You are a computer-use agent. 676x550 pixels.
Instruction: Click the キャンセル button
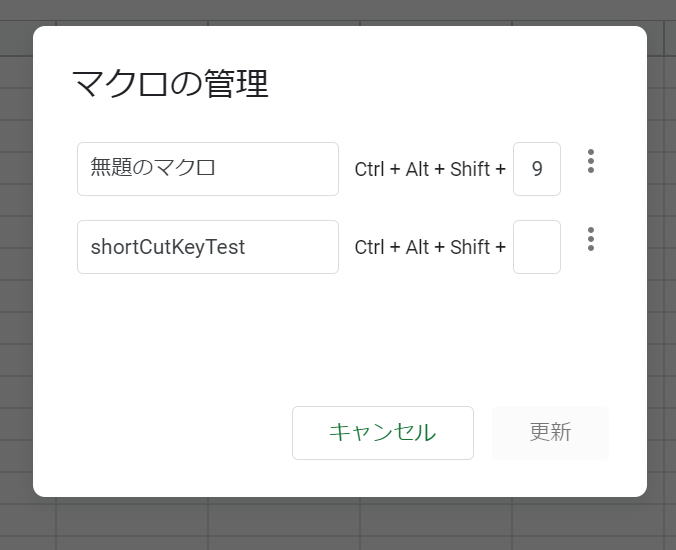[383, 433]
